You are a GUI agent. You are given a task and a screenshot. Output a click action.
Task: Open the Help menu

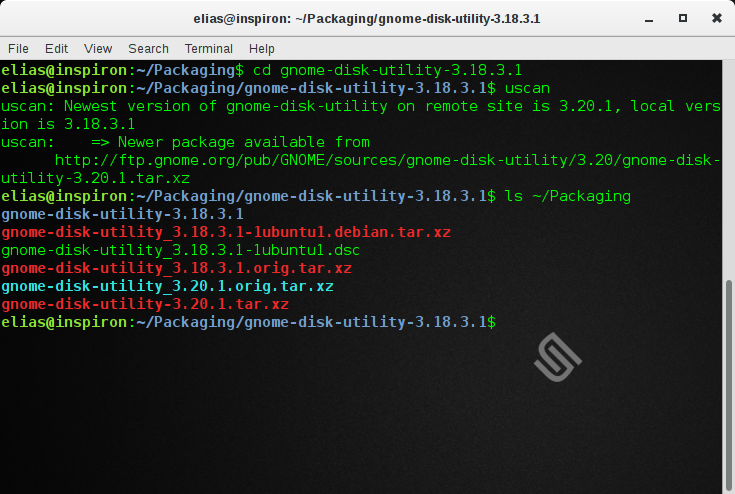click(261, 48)
